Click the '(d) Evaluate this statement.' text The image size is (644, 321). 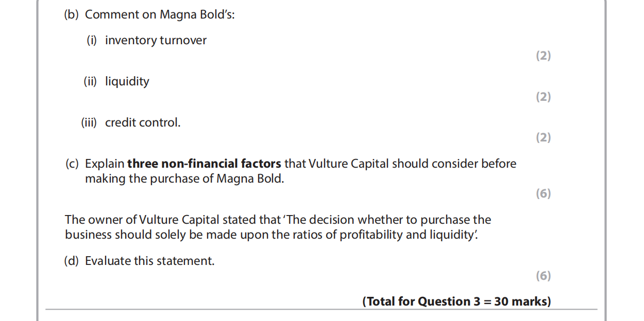tap(139, 261)
